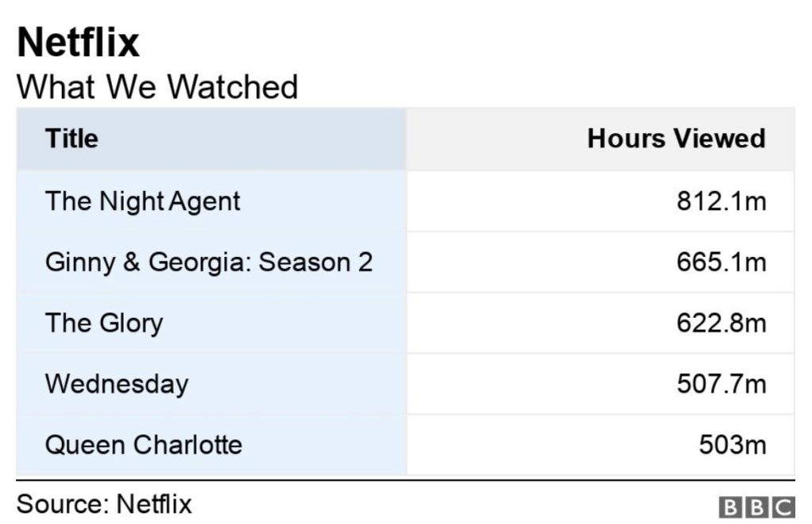
Task: Click the What We Watched subtitle
Action: coord(158,86)
